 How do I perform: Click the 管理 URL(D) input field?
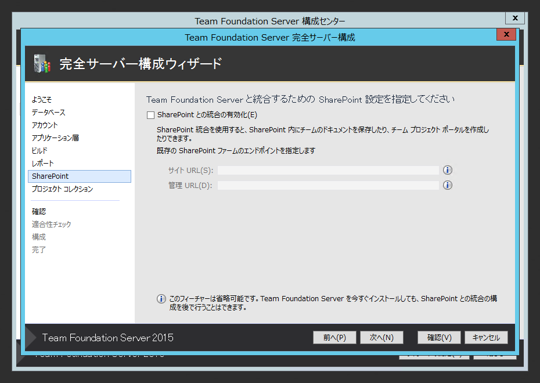(x=328, y=185)
